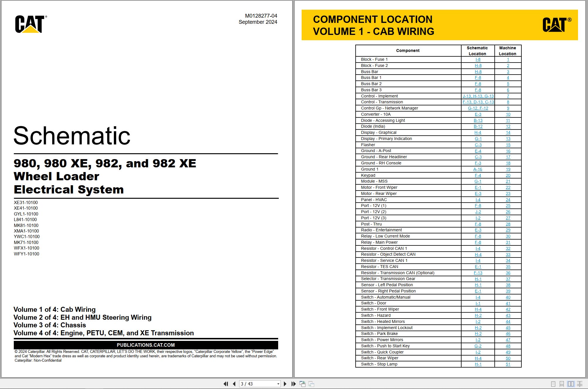Screen dimensions: 588x389
Task: Click the CAT logo in the yellow header
Action: tap(557, 24)
